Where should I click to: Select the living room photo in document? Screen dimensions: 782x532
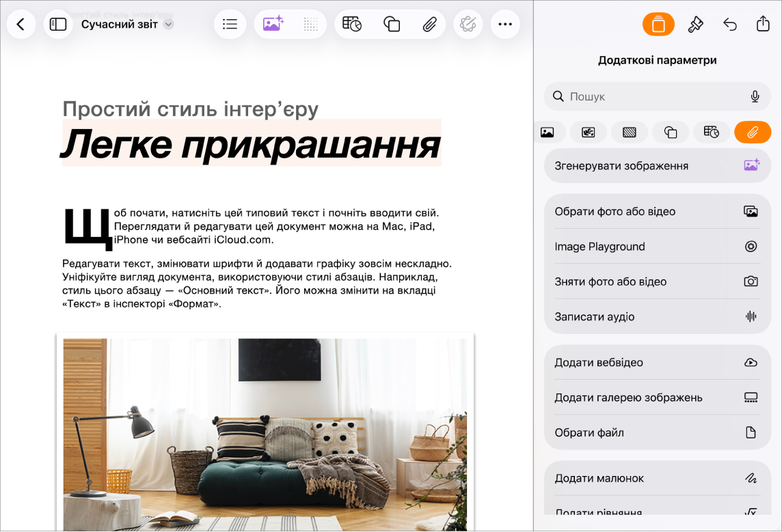pos(265,434)
